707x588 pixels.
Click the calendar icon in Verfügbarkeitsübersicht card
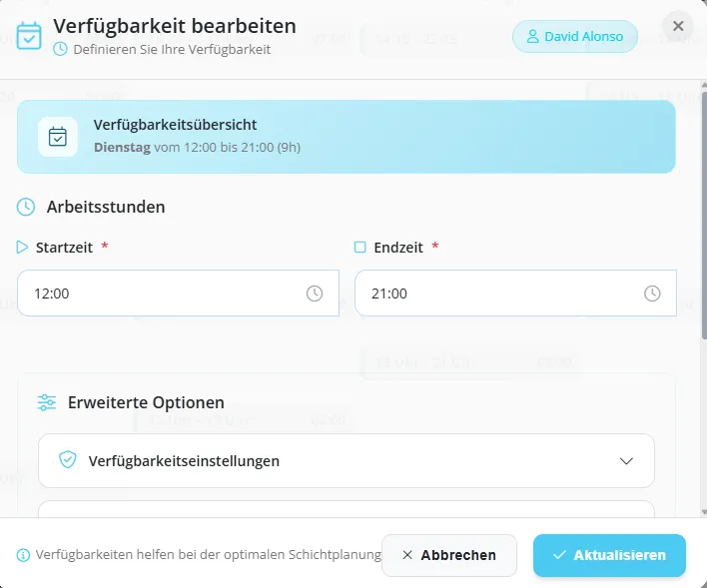pyautogui.click(x=58, y=137)
